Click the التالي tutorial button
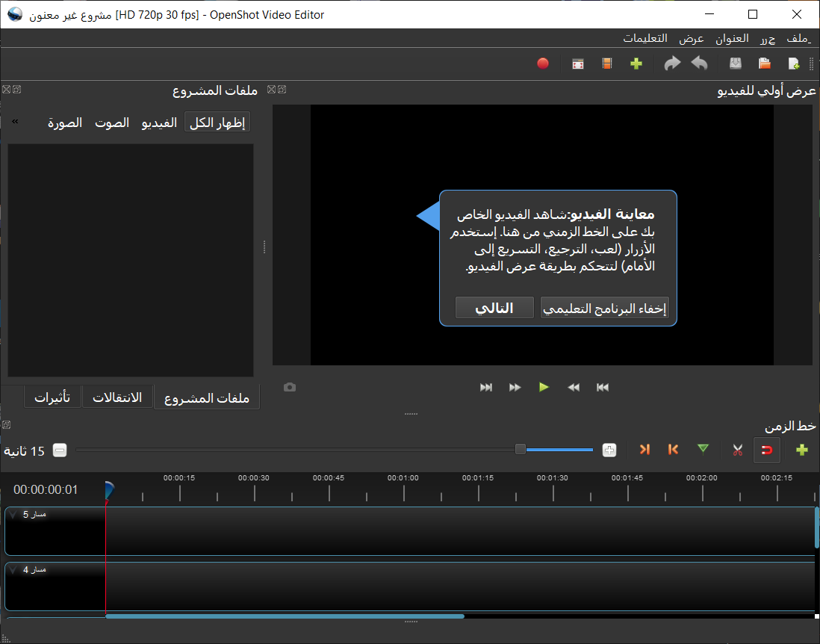The height and width of the screenshot is (644, 820). click(x=494, y=308)
